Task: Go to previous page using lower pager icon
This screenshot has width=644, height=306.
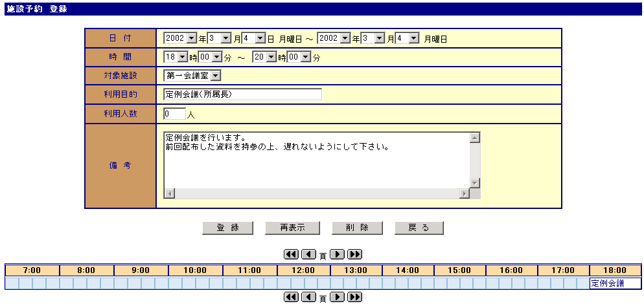Action: (x=308, y=297)
